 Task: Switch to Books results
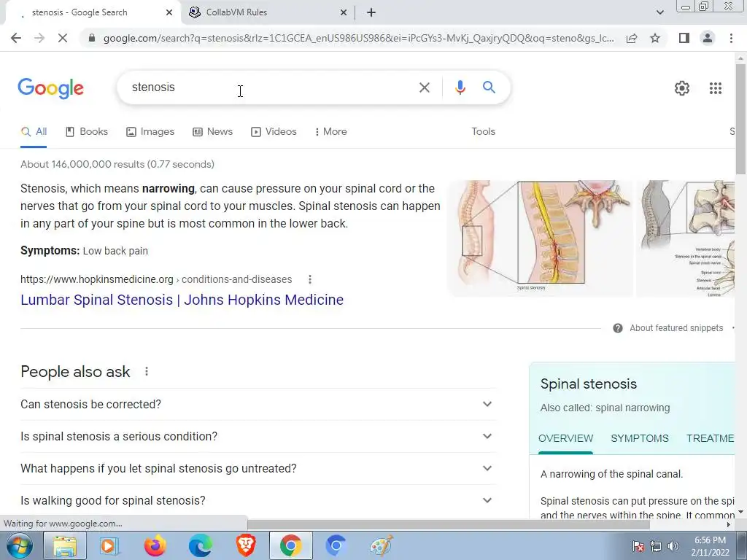[87, 132]
